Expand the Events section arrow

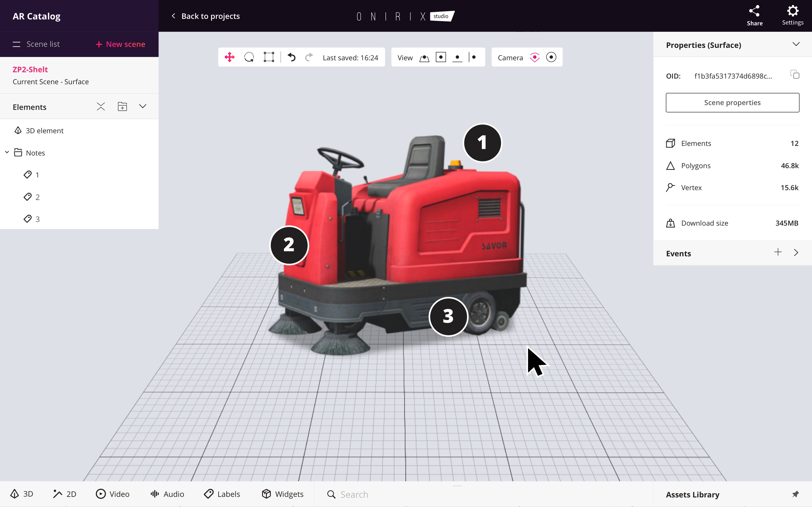(x=796, y=253)
